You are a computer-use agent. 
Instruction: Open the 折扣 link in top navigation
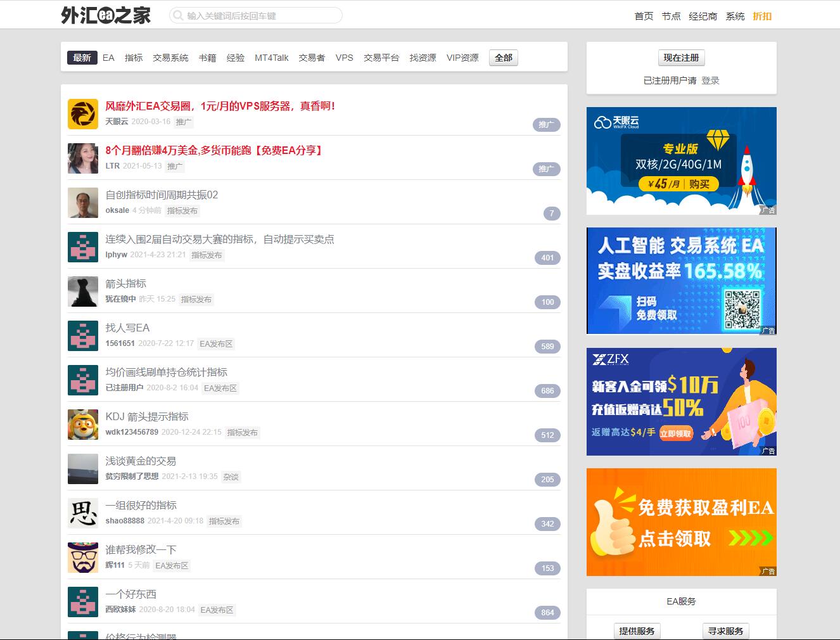(x=762, y=16)
